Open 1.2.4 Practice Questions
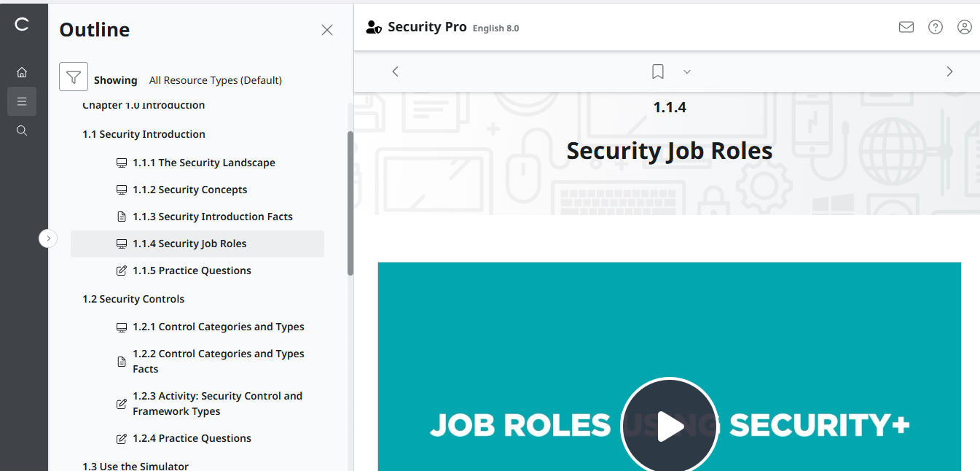The image size is (980, 471). pyautogui.click(x=192, y=437)
